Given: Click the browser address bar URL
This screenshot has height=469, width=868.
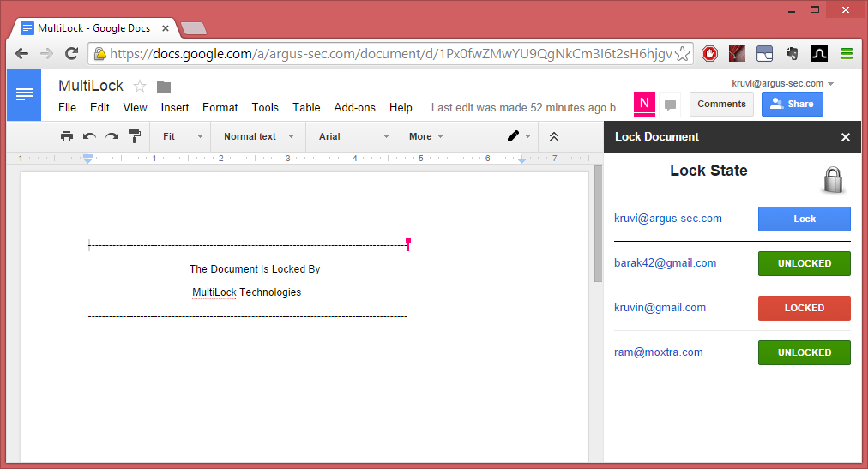Looking at the screenshot, I should [390, 54].
